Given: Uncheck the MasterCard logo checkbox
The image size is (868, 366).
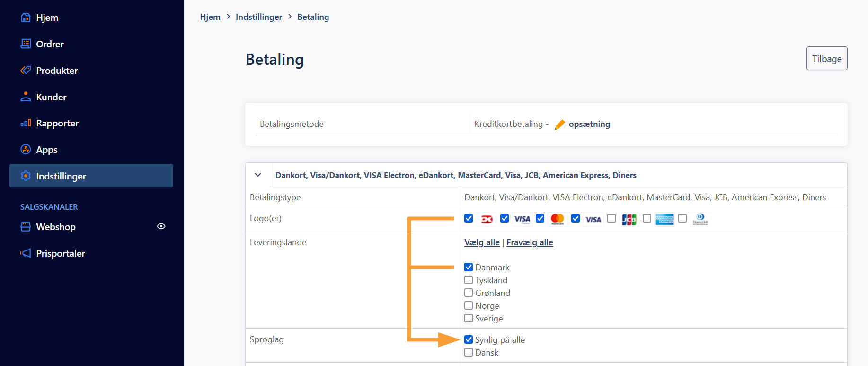Looking at the screenshot, I should click(x=540, y=218).
